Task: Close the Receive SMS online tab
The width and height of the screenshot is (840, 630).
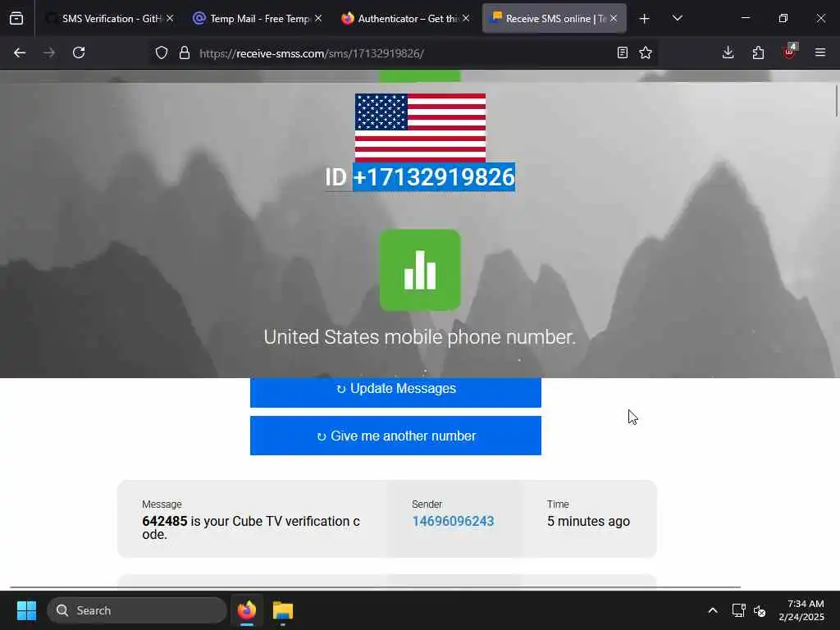Action: point(614,19)
